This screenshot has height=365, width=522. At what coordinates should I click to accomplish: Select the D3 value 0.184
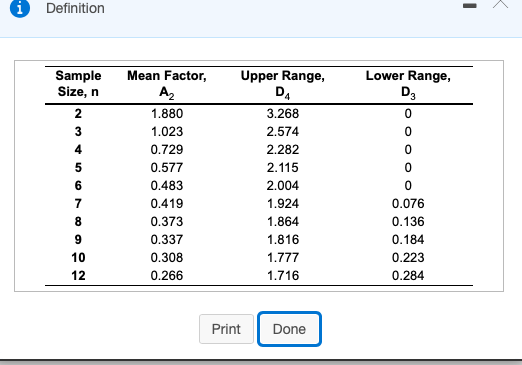pyautogui.click(x=408, y=240)
